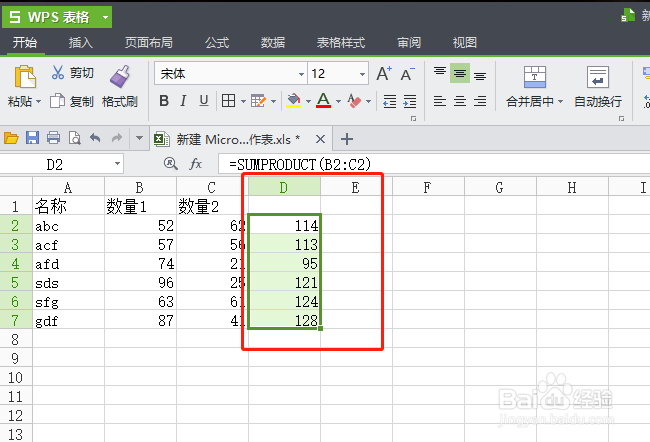Click the Auto Wrap text icon
The image size is (650, 442).
598,77
